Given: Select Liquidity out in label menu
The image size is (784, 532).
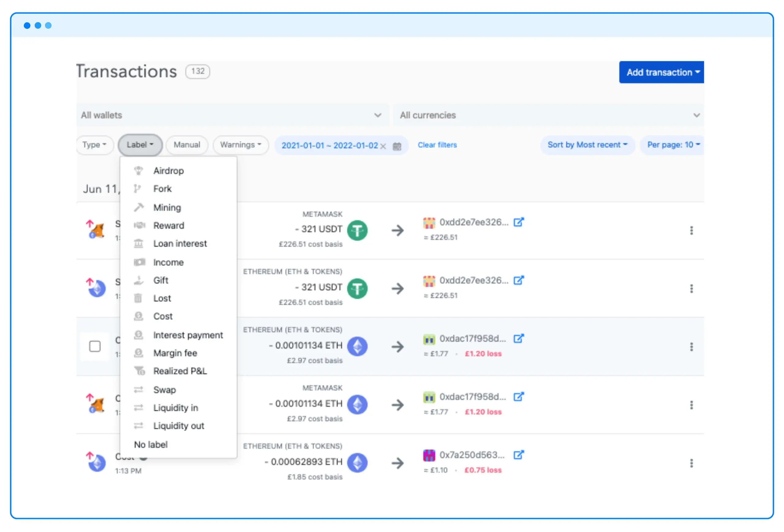Looking at the screenshot, I should point(178,426).
